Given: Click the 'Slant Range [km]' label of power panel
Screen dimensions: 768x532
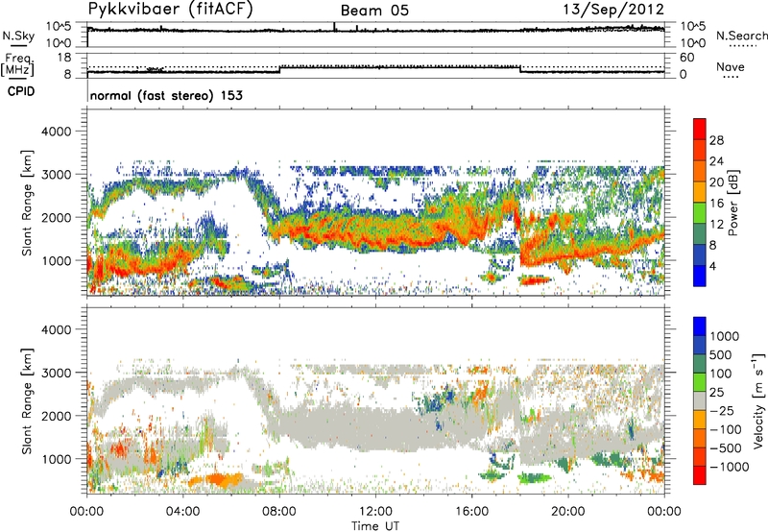Looking at the screenshot, I should [27, 203].
